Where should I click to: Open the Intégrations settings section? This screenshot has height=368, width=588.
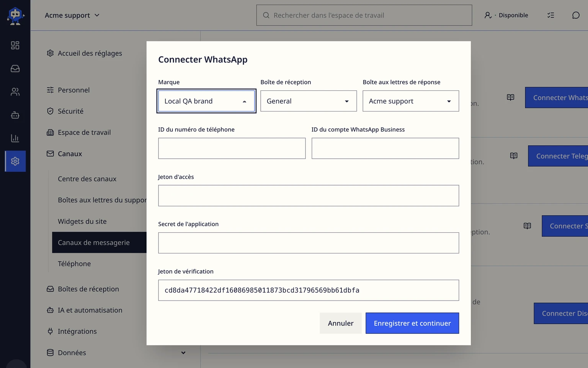coord(72,332)
